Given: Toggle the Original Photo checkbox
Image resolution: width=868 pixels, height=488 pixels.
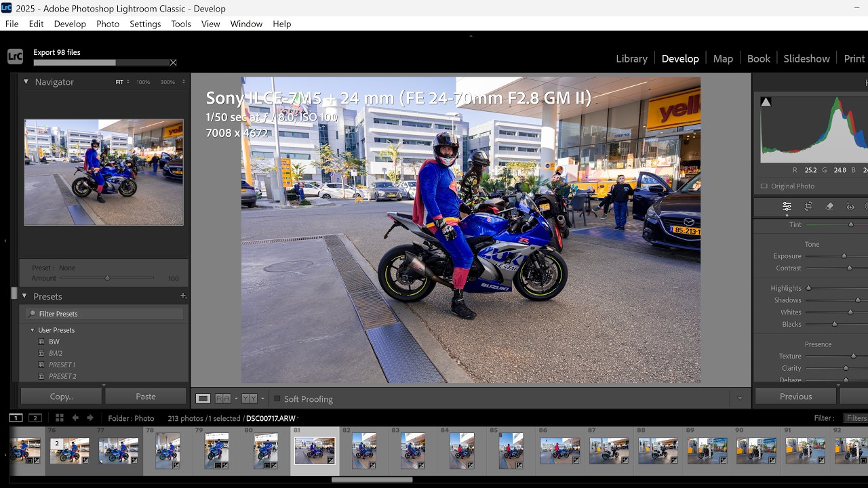Looking at the screenshot, I should click(x=764, y=186).
